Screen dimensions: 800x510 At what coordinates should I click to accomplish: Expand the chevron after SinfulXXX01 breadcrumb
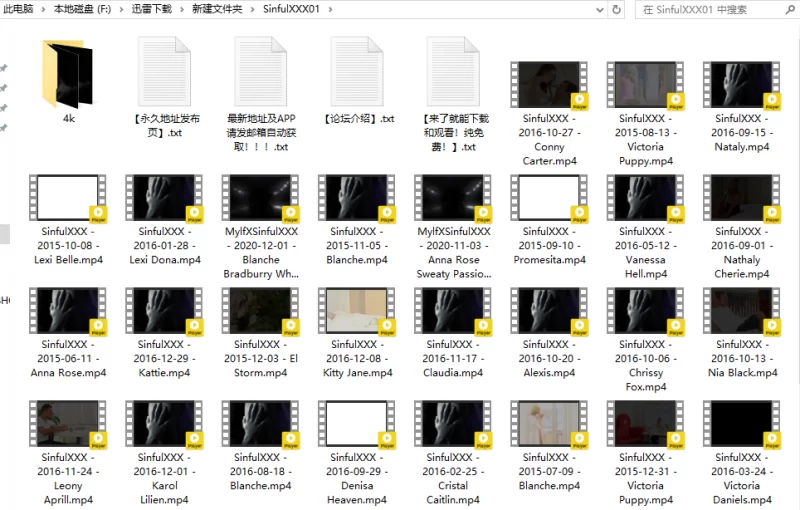331,9
